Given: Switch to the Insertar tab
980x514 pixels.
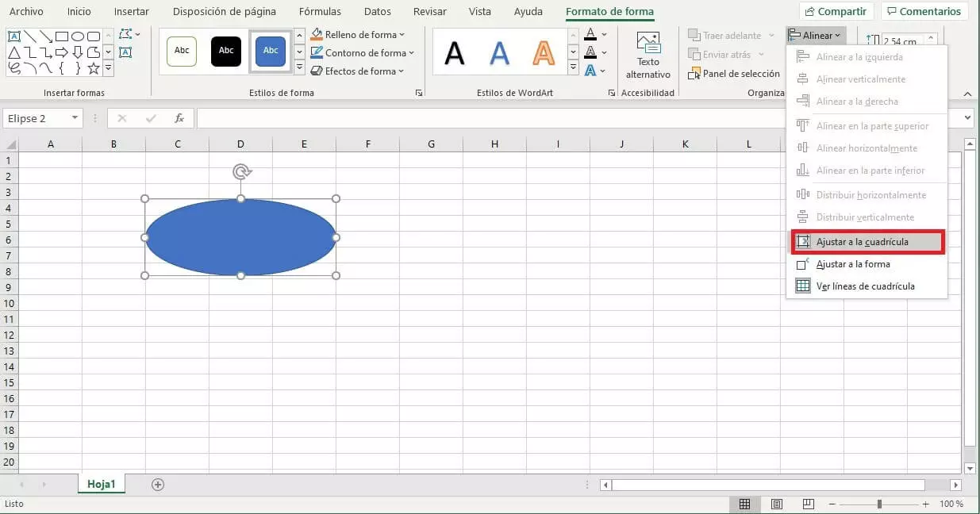Looking at the screenshot, I should tap(131, 12).
